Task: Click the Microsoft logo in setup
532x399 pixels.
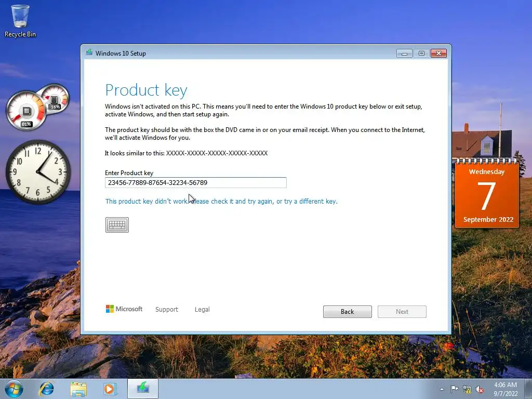Action: click(124, 309)
